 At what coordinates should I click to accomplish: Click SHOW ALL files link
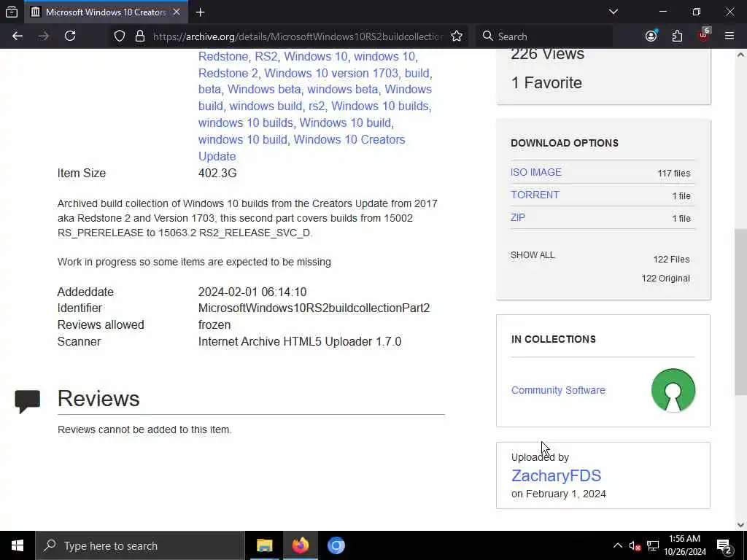point(533,255)
